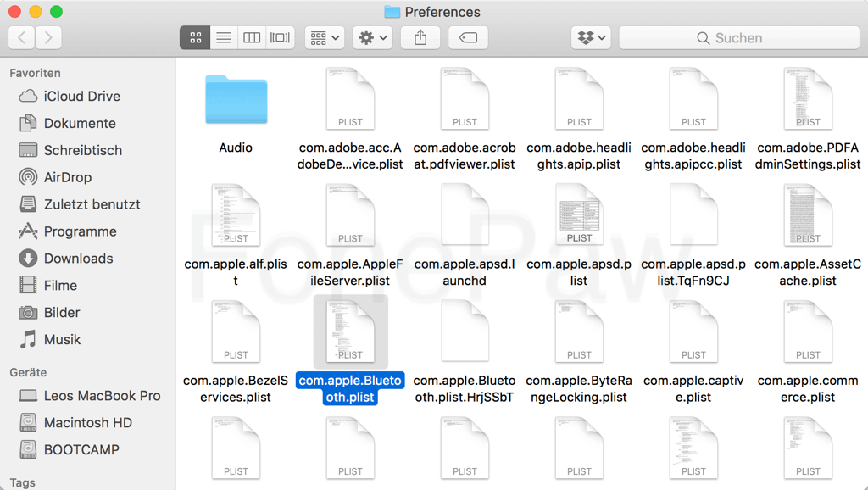Select com.apple.apsd.launchd file icon
This screenshot has width=868, height=490.
click(465, 214)
